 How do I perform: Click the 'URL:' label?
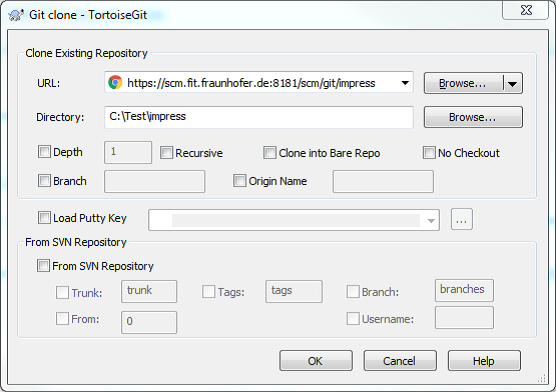(x=49, y=83)
